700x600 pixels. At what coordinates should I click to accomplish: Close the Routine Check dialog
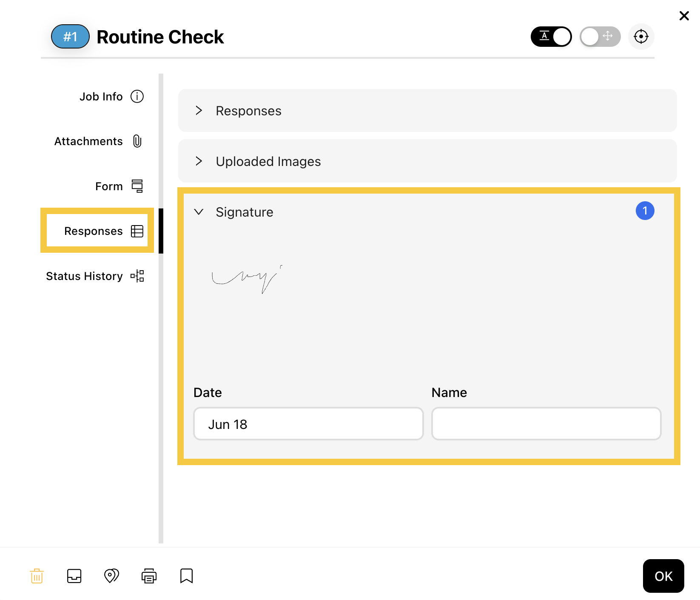point(684,16)
